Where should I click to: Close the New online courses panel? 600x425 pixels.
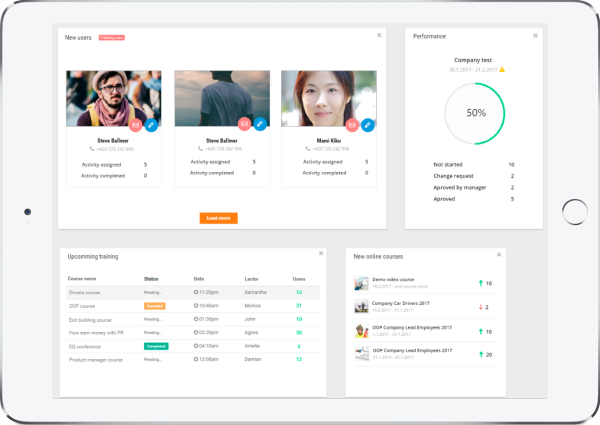tap(499, 254)
